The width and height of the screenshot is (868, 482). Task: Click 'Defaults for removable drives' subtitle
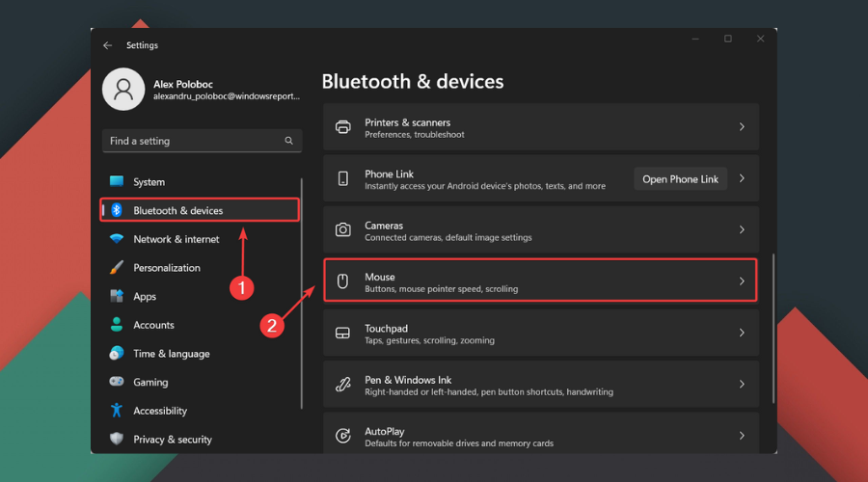click(x=459, y=443)
